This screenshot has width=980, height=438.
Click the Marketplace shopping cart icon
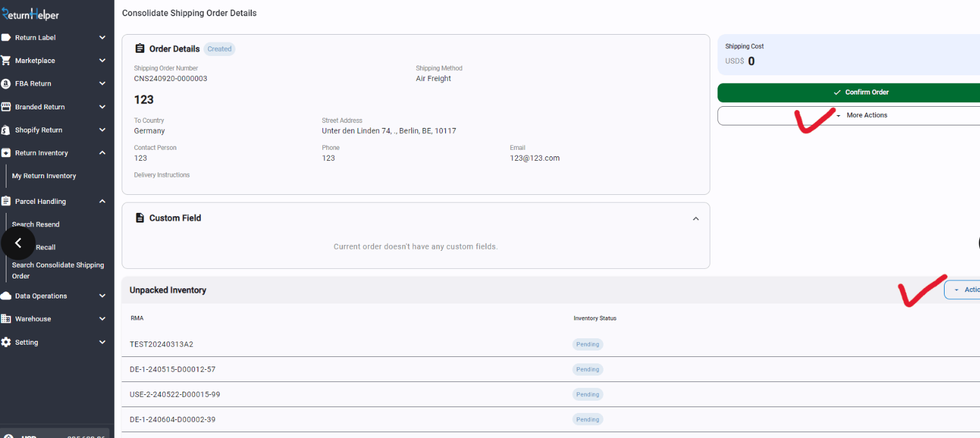click(x=6, y=60)
